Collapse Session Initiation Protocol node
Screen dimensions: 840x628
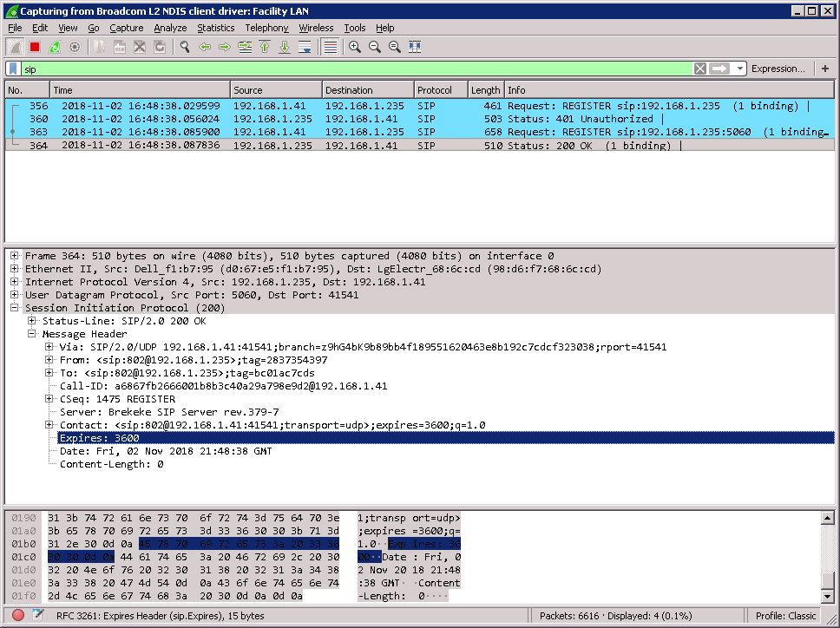pos(15,308)
